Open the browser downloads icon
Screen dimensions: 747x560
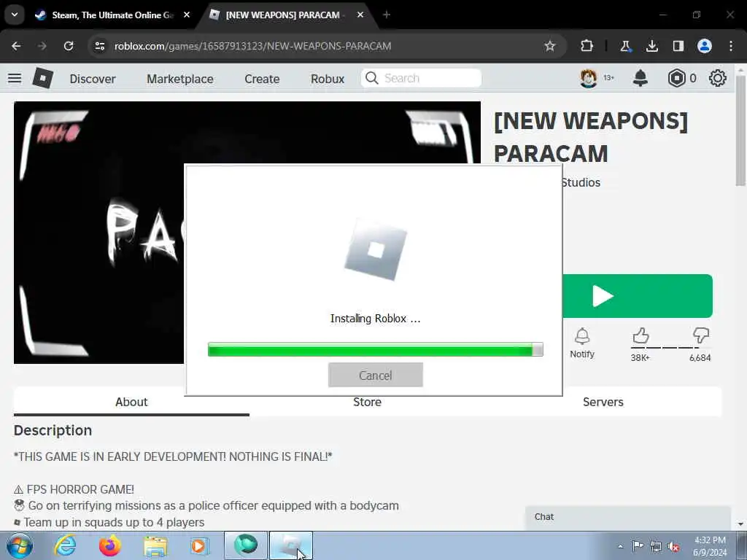652,46
